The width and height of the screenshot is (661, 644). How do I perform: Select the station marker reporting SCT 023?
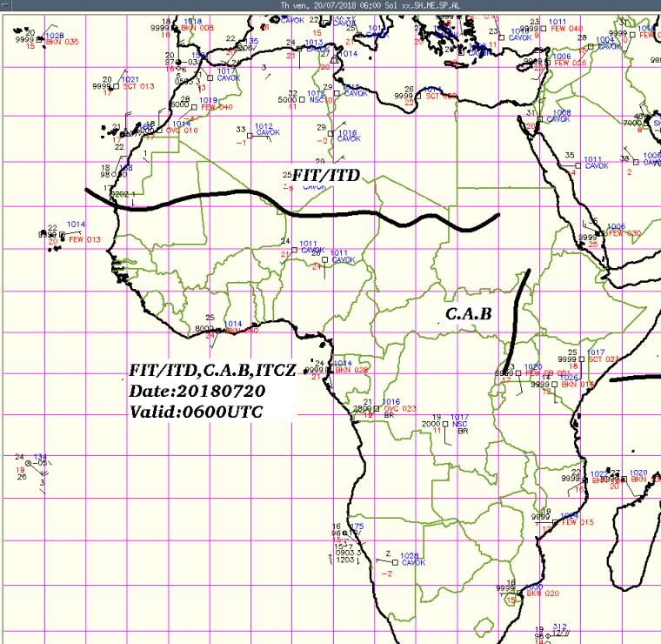click(581, 359)
